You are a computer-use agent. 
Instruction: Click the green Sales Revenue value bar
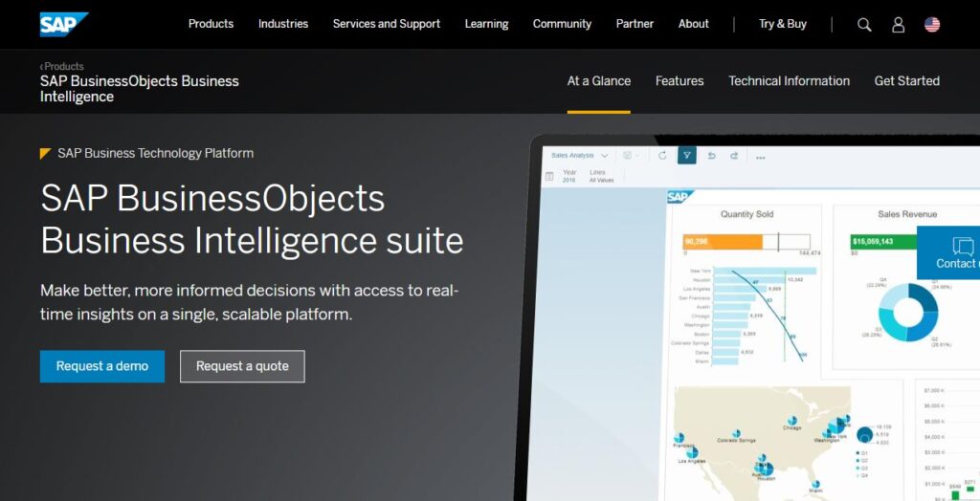883,242
